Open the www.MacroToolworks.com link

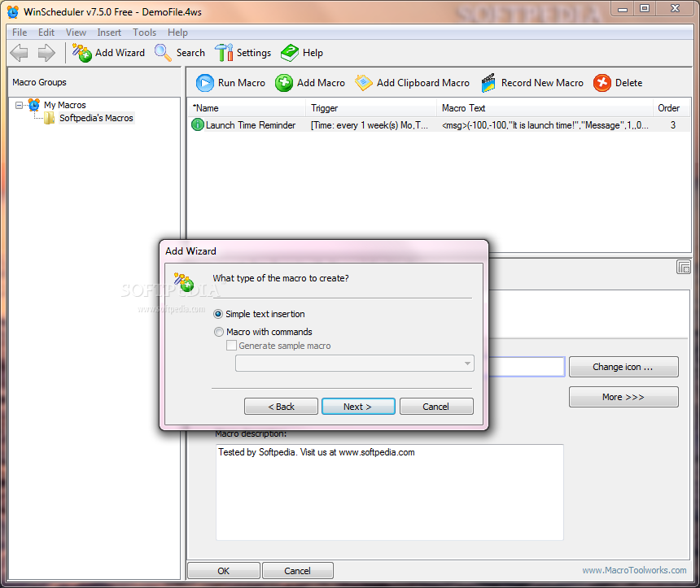click(634, 570)
